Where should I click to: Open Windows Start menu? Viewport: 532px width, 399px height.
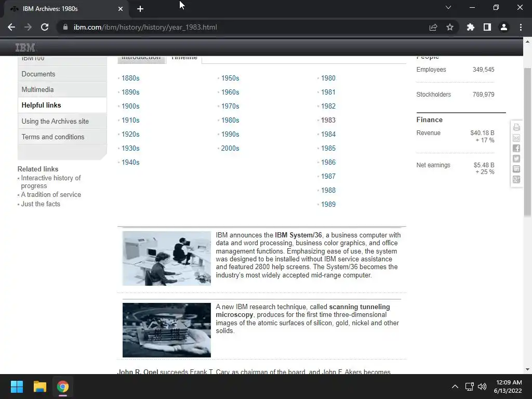tap(17, 387)
